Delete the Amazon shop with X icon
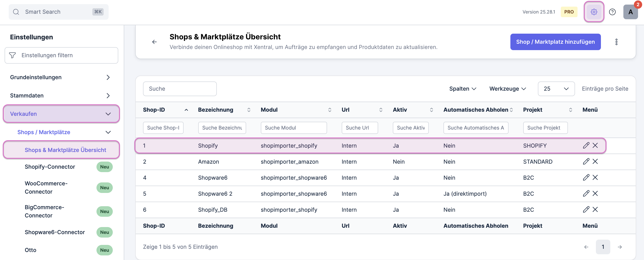This screenshot has width=644, height=260. coord(595,161)
